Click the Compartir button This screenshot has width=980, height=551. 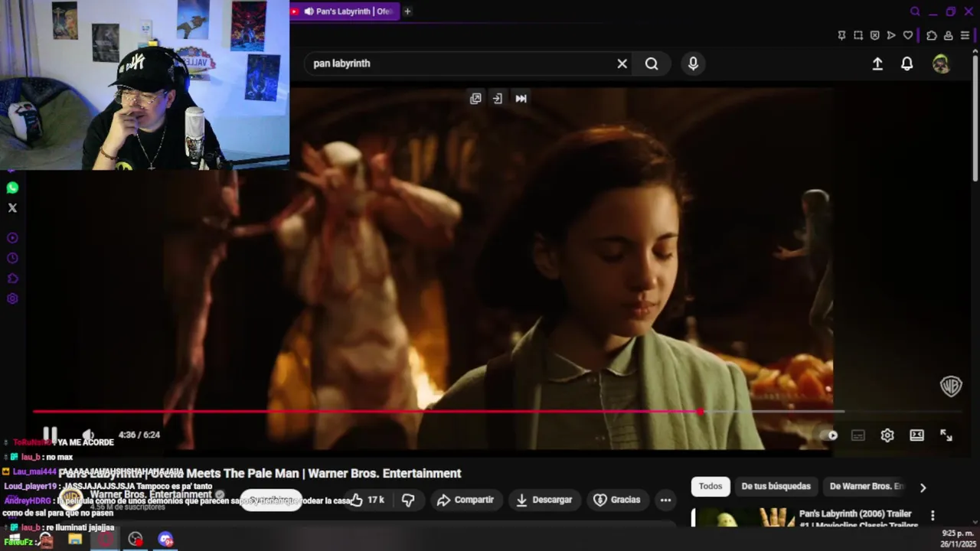(465, 500)
